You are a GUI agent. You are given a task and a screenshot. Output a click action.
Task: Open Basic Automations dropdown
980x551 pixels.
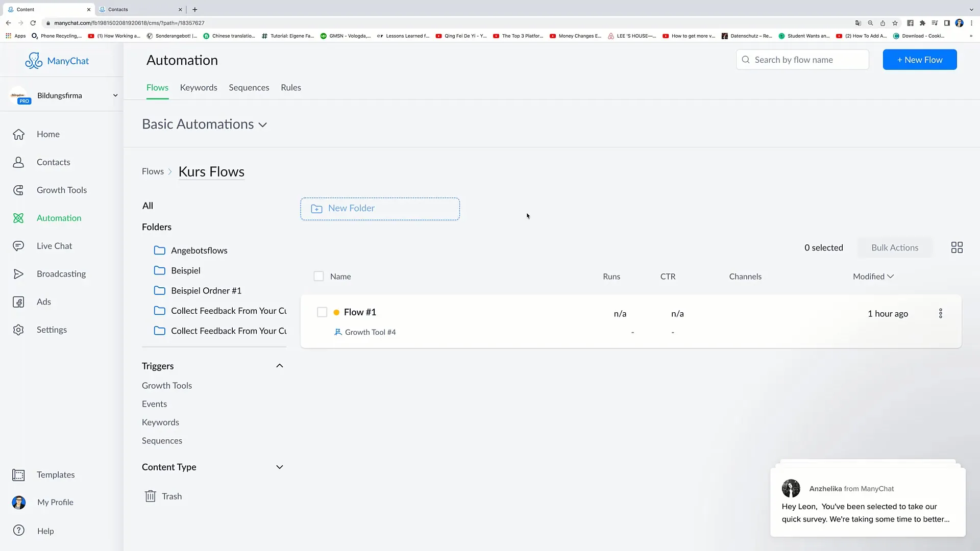pyautogui.click(x=205, y=124)
